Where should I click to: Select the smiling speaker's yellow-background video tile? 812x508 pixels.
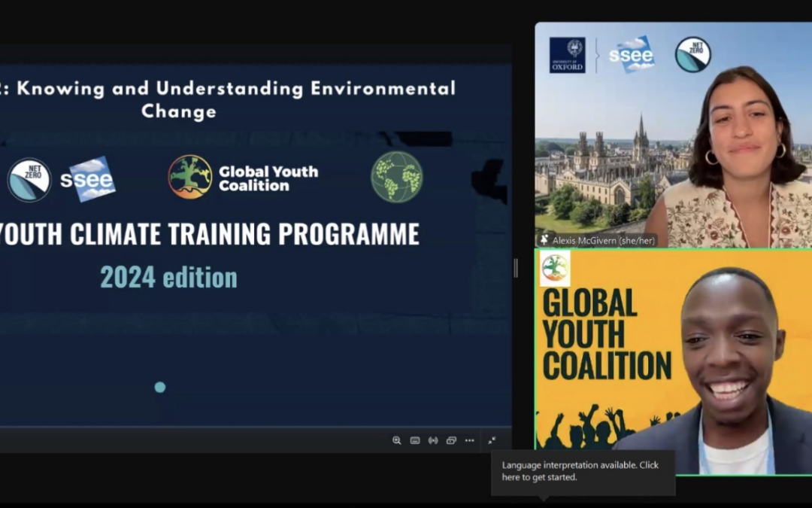[x=673, y=361]
